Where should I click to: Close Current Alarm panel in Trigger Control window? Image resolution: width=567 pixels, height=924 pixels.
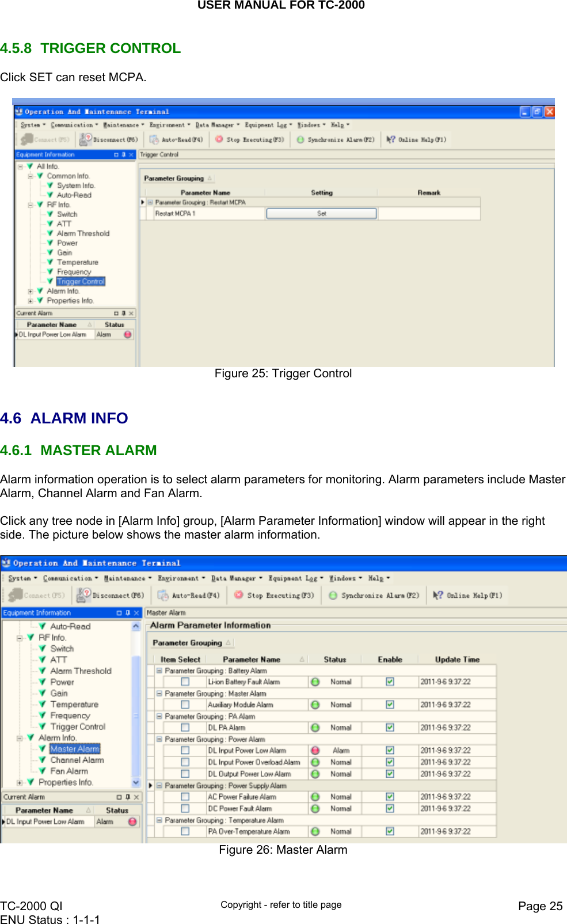(131, 313)
